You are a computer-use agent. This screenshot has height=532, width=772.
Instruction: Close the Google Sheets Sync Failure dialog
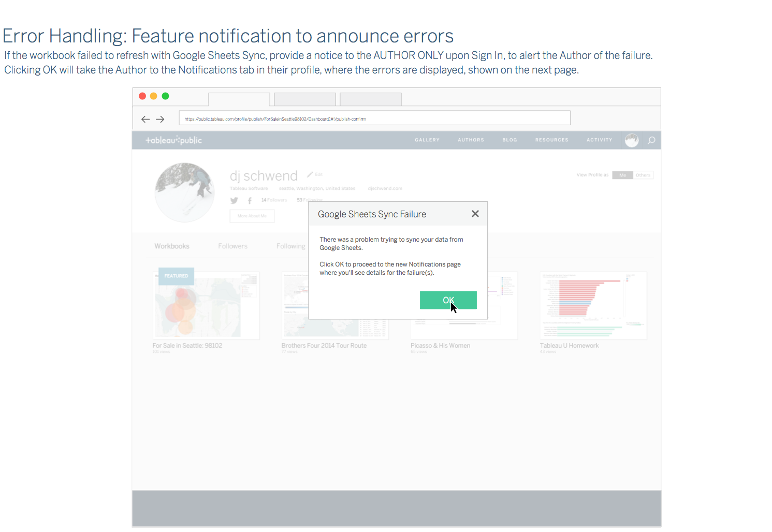[x=475, y=214]
